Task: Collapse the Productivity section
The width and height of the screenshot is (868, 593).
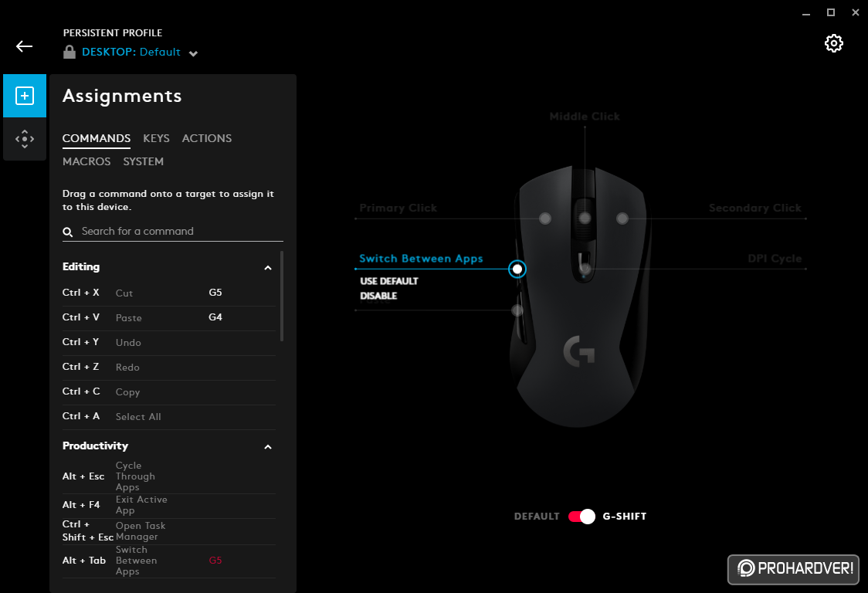Action: click(x=268, y=447)
